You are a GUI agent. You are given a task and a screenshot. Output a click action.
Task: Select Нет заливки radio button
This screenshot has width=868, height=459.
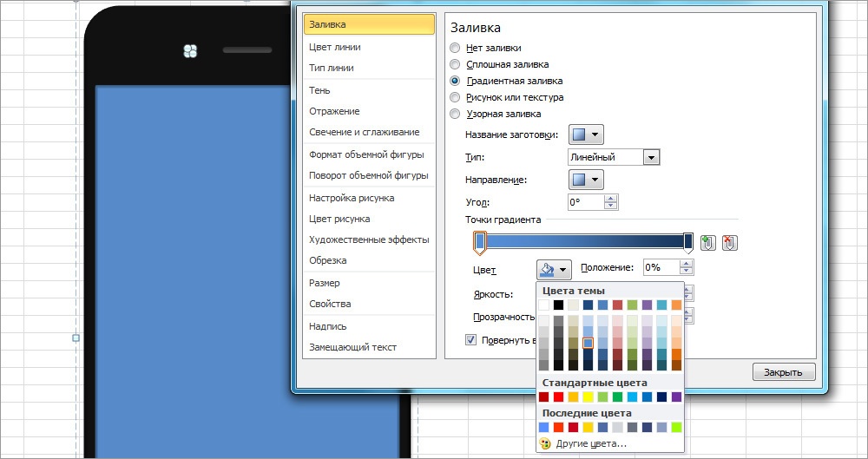tap(455, 48)
